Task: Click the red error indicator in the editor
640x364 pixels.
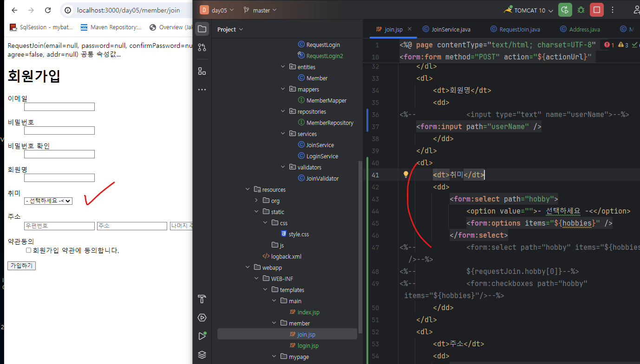Action: click(609, 45)
